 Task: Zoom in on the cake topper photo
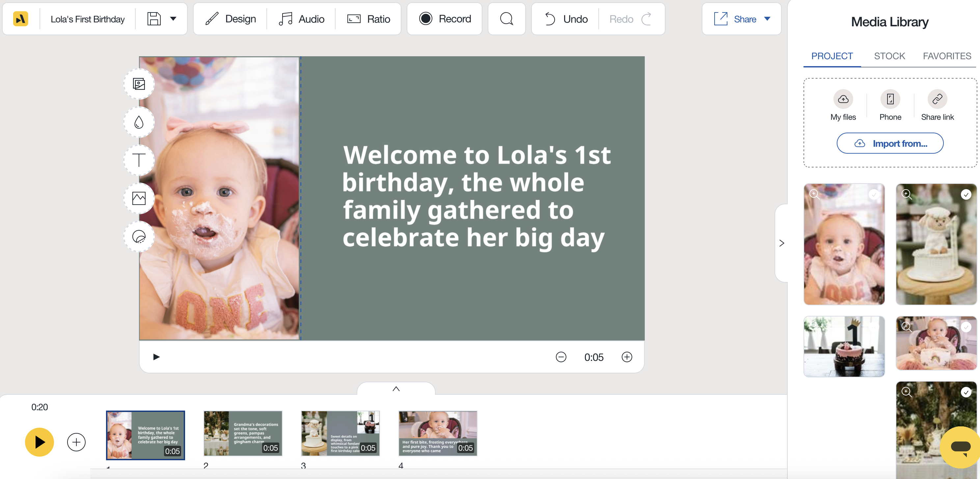pos(814,326)
